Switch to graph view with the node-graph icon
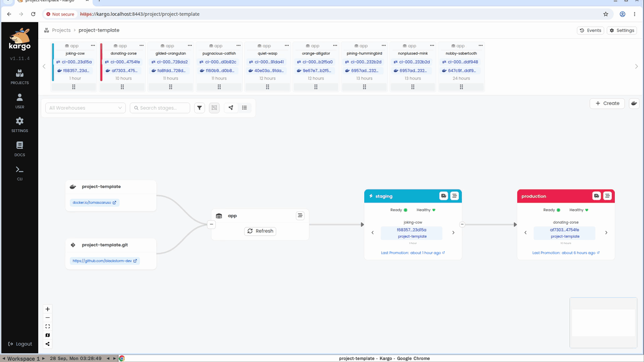The height and width of the screenshot is (362, 644). click(x=231, y=108)
